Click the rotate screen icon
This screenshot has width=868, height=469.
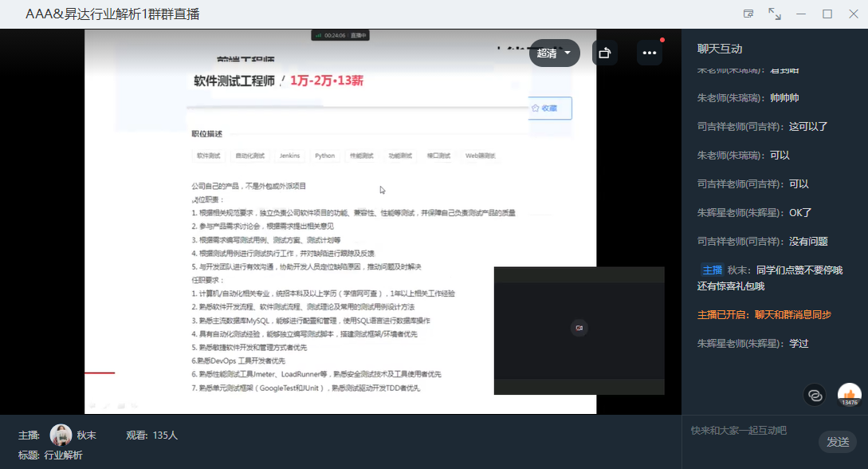(x=605, y=53)
